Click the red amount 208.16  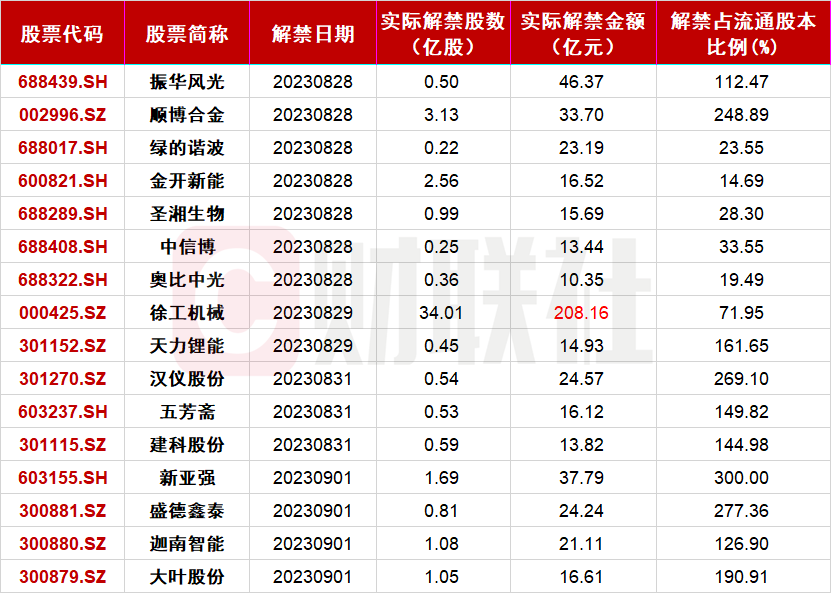(x=581, y=313)
